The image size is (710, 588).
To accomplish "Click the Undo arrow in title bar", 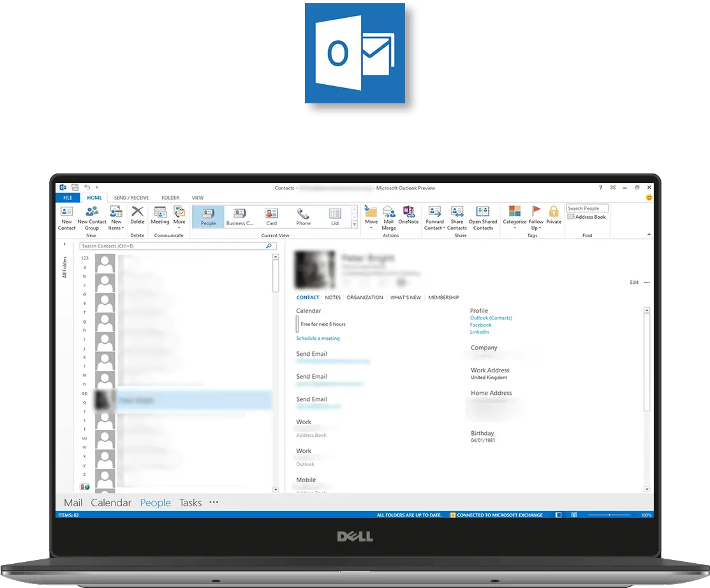I will tap(87, 187).
